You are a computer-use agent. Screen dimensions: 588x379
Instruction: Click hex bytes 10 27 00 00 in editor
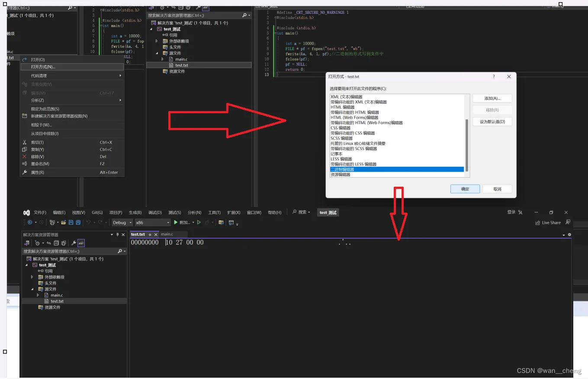[185, 243]
